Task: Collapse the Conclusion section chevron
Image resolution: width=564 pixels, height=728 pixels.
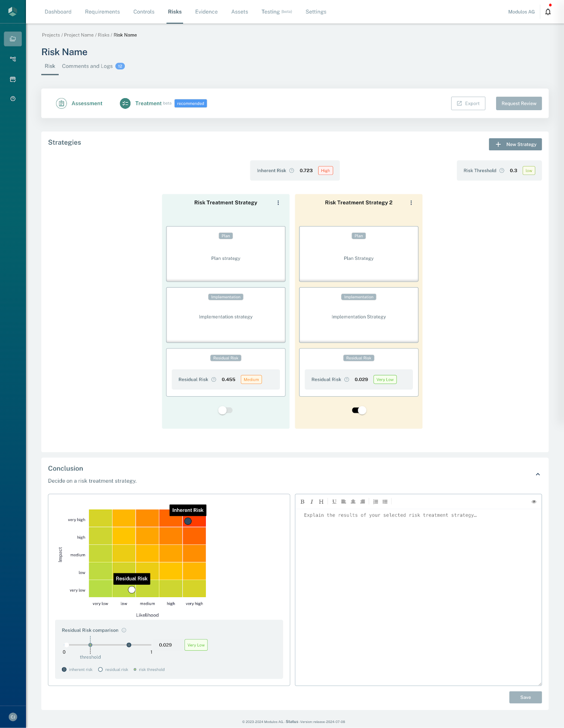Action: point(538,474)
